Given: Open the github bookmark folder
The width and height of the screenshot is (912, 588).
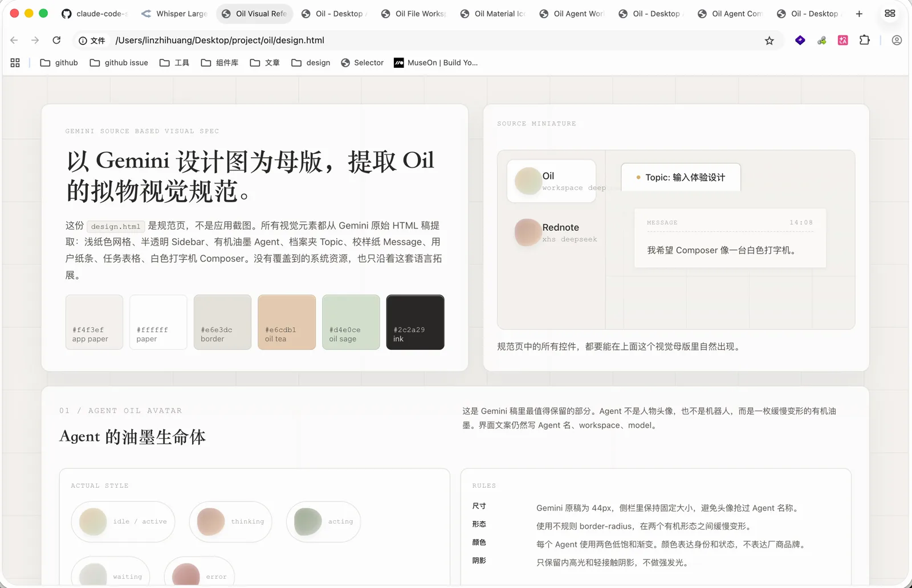Looking at the screenshot, I should (x=59, y=63).
